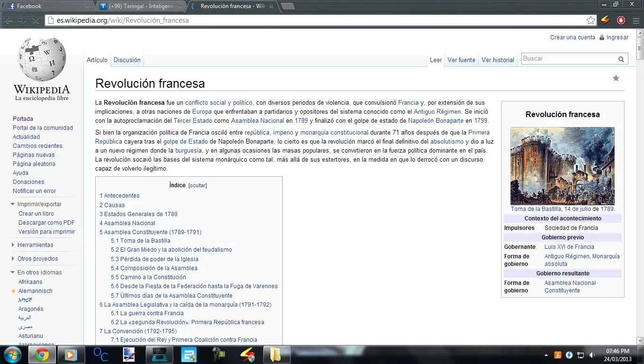The image size is (644, 364).
Task: Click the blue OC icon in the taskbar
Action: pyautogui.click(x=100, y=355)
